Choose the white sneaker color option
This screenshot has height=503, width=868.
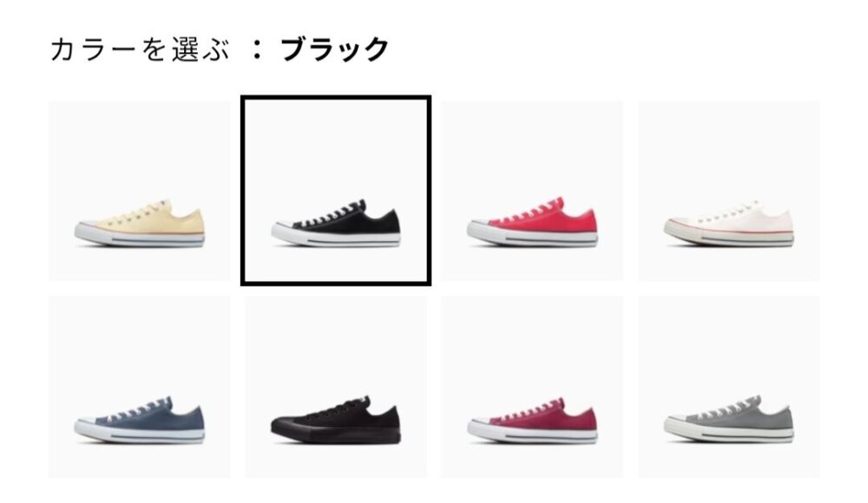coord(729,190)
